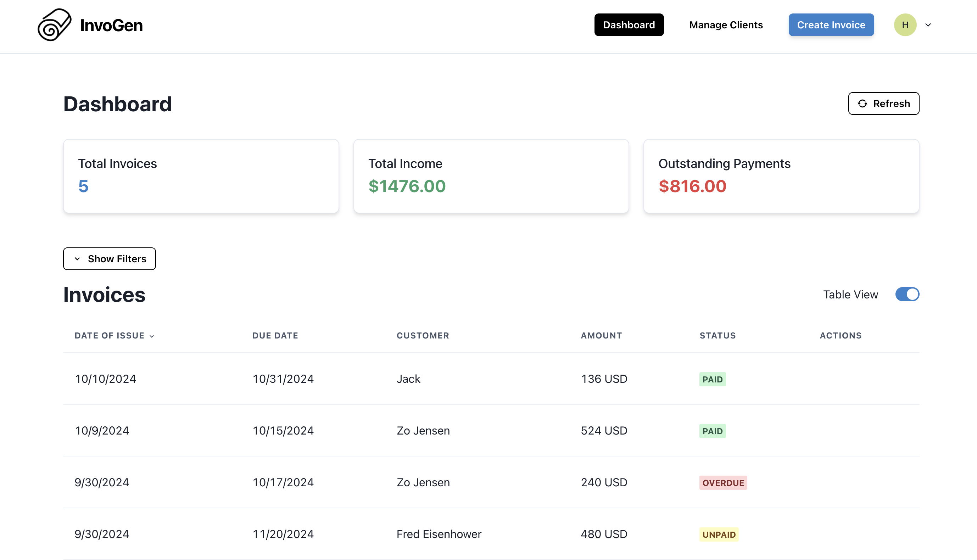
Task: Click the chevron inside the Show Filters button
Action: [78, 258]
